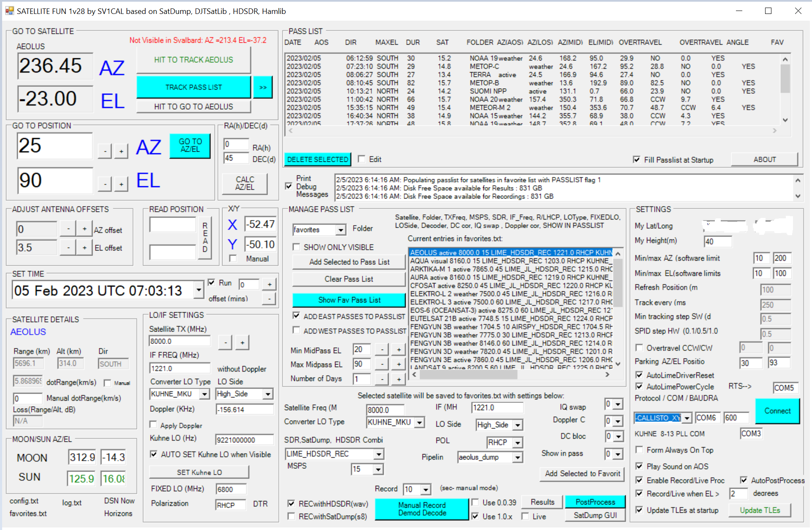This screenshot has width=812, height=530.
Task: Expand the Converter LO Type KUHNE_MKU dropdown
Action: pyautogui.click(x=204, y=394)
